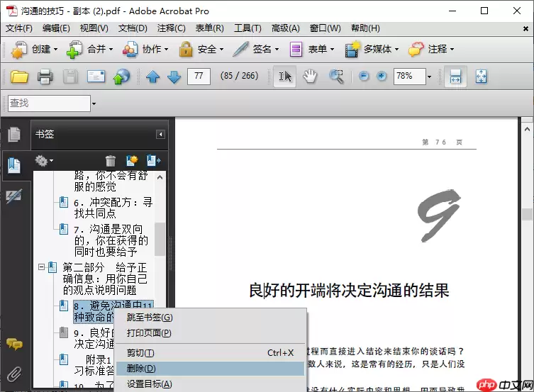This screenshot has height=392, width=534.
Task: Click the Combine files icon
Action: point(74,50)
